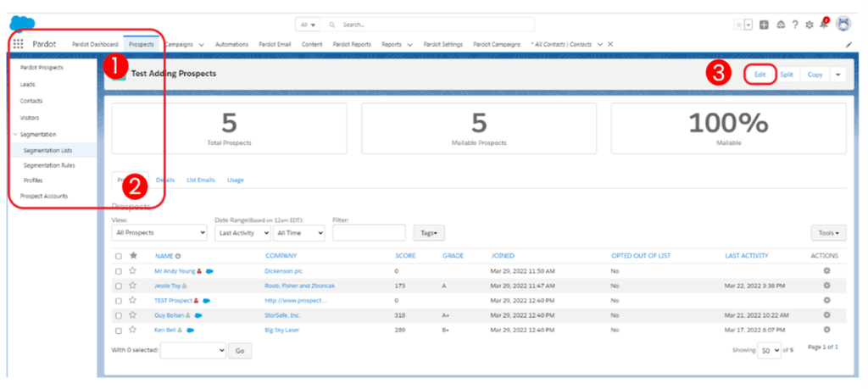
Task: Star the Guy Bohan row
Action: click(x=132, y=315)
